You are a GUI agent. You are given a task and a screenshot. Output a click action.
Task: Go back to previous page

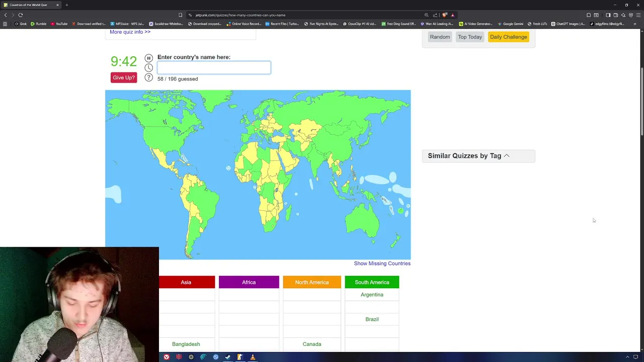(x=6, y=15)
